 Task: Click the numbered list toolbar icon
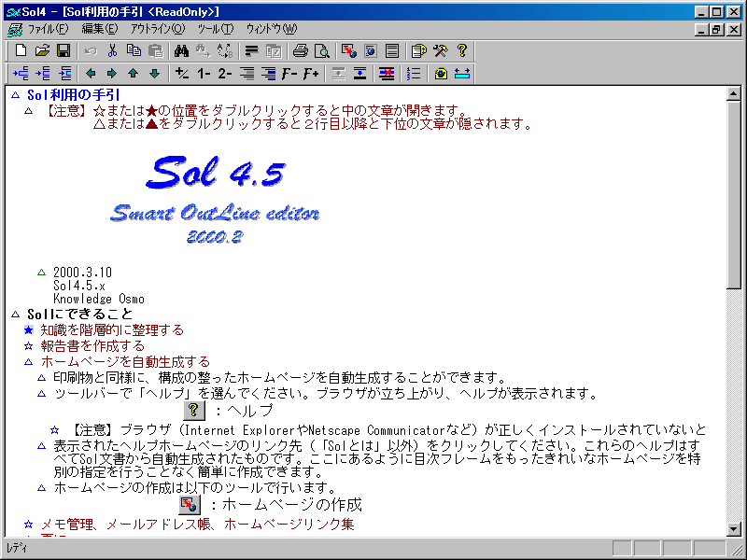click(x=414, y=74)
